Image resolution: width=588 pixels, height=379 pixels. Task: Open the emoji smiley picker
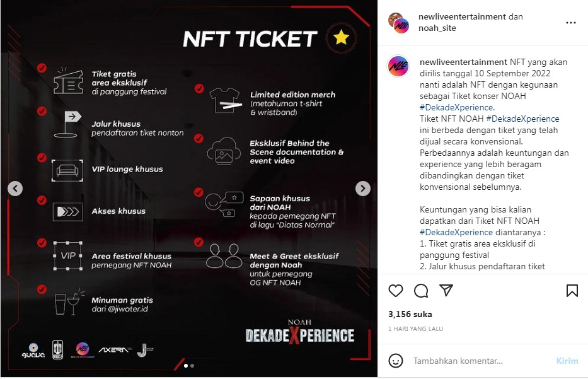coord(396,361)
